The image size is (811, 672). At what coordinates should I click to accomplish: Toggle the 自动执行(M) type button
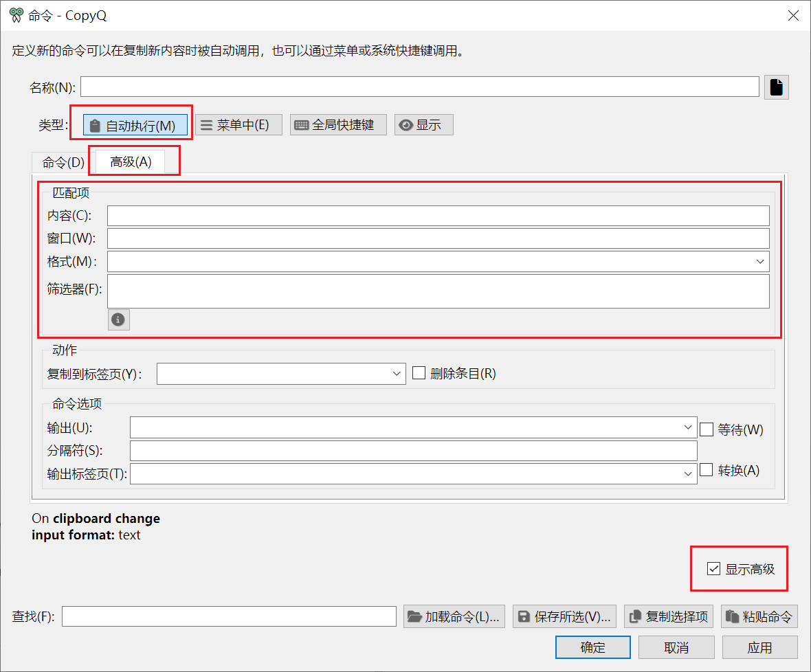135,125
